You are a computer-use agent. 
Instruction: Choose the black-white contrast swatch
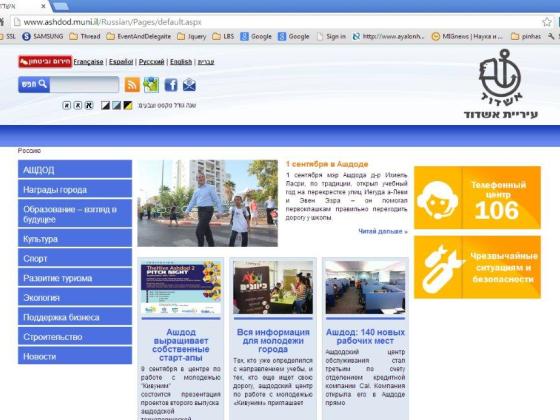click(x=105, y=105)
